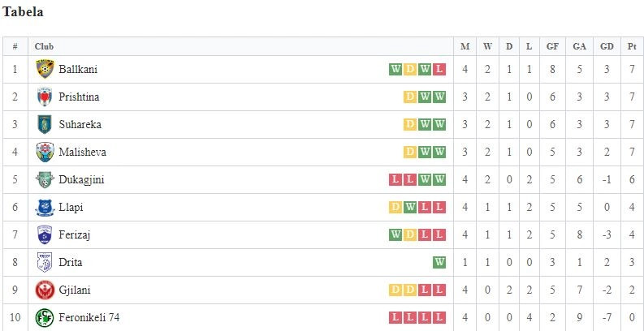Viewport: 644px width, 331px height.
Task: Open the green Feronikeli 74 logo
Action: point(45,317)
